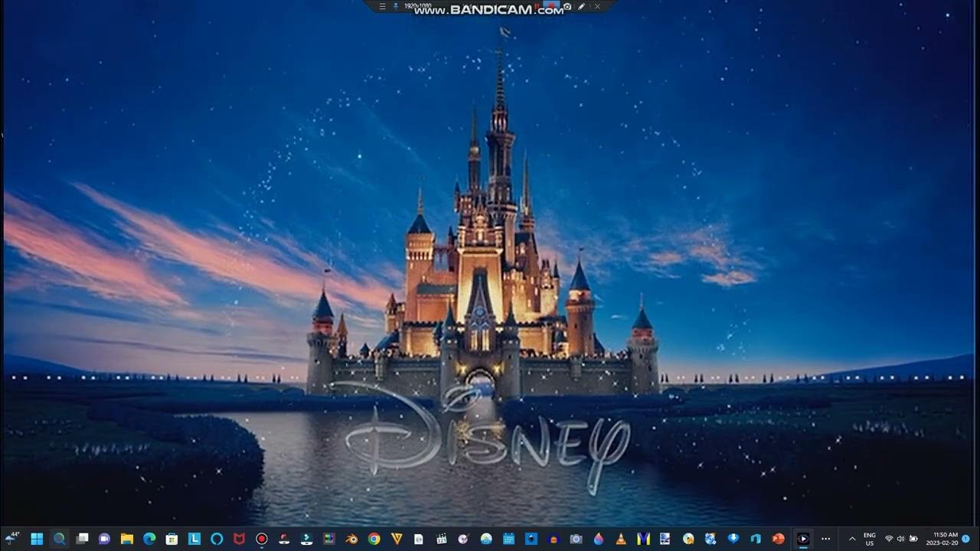Open the Calendar app on taskbar
Screen dimensions: 980x551
(508, 539)
